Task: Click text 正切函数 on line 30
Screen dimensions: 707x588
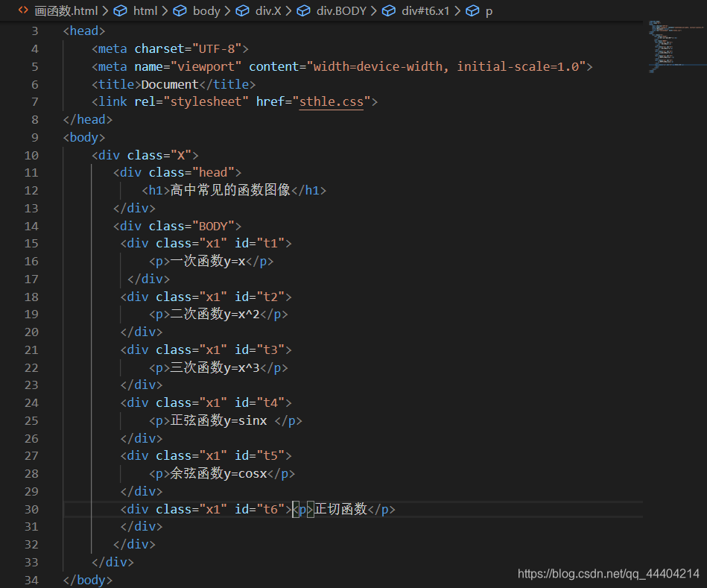Action: 341,509
